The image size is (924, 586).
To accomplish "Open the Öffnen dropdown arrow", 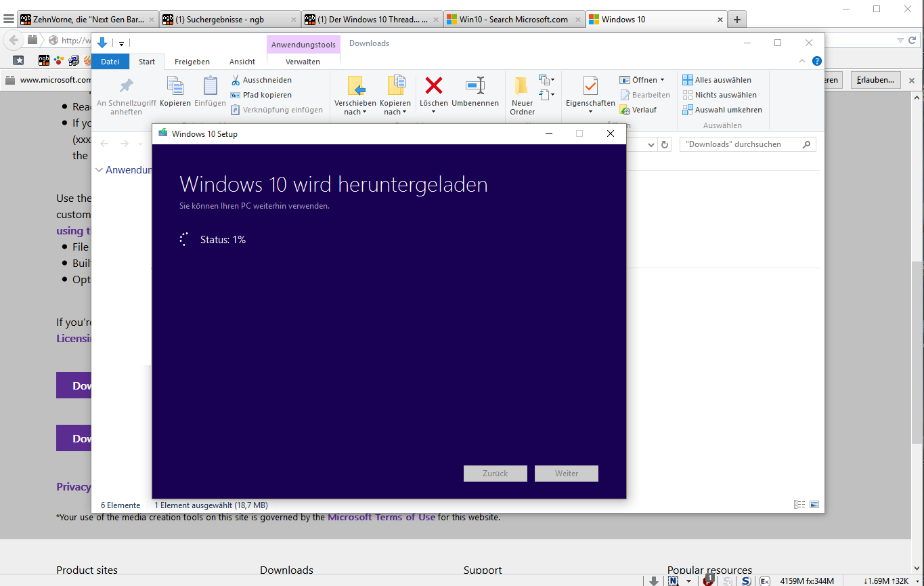I will 662,80.
